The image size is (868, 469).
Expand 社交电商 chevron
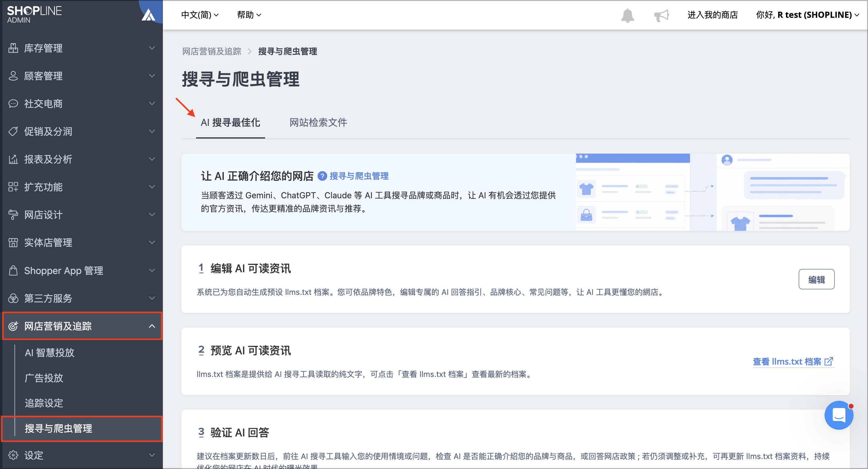tap(152, 104)
